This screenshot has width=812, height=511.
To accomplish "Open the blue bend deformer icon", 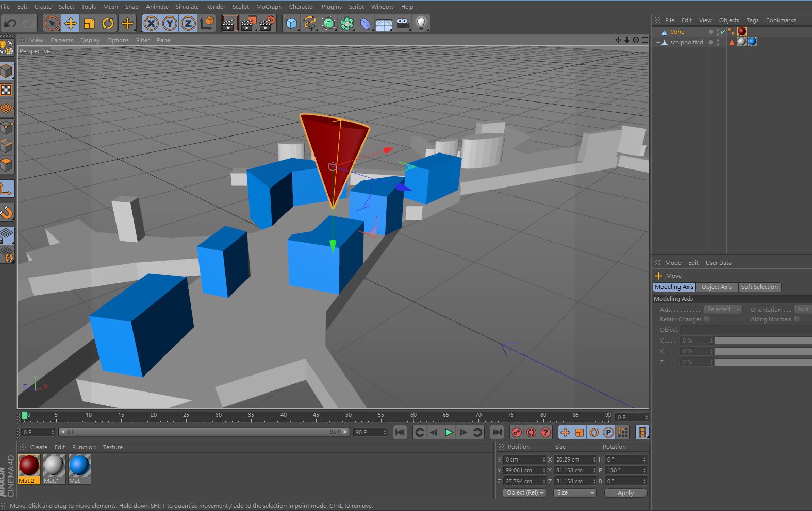I will click(366, 23).
